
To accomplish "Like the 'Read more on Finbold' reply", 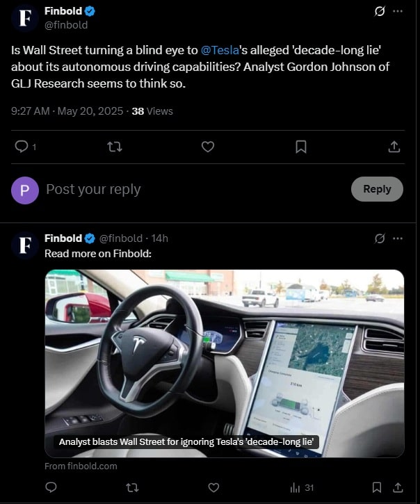I will click(x=214, y=487).
